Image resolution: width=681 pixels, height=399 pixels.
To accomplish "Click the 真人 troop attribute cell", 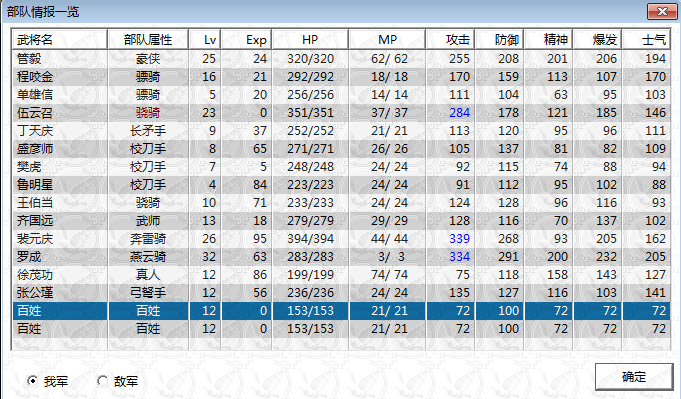I will (148, 275).
